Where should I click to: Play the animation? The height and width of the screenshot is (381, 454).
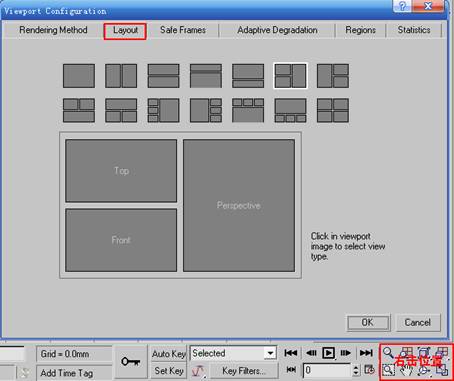[329, 353]
